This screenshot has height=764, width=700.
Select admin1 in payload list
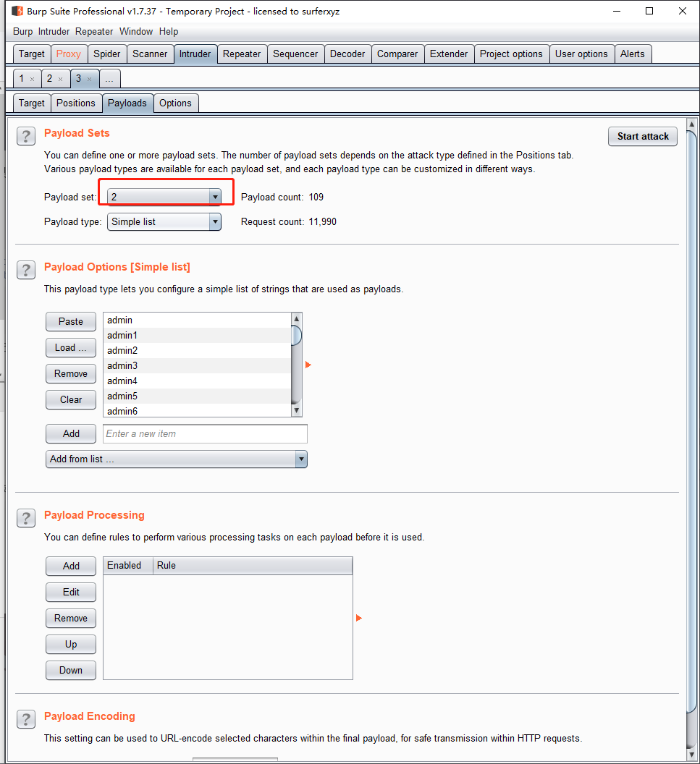(197, 335)
